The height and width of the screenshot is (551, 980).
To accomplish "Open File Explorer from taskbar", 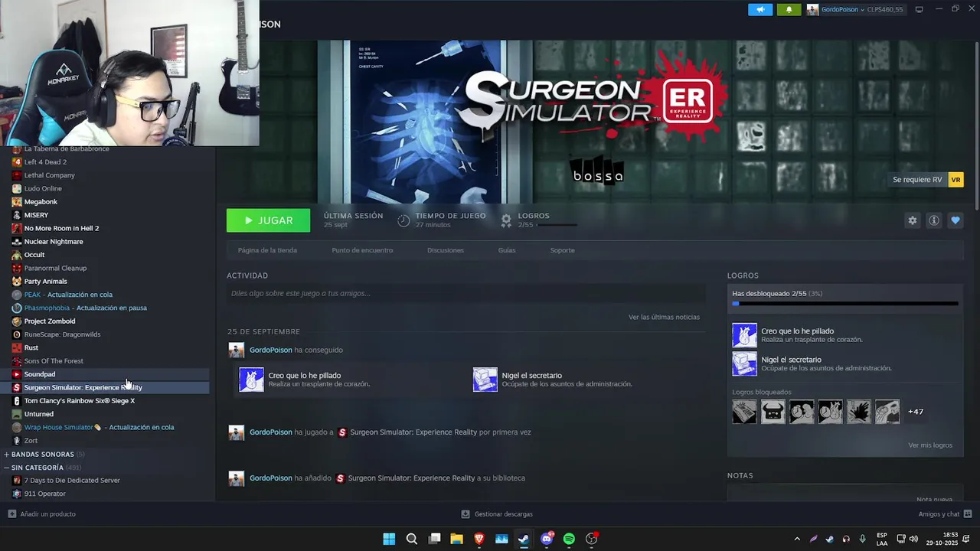I will point(456,539).
